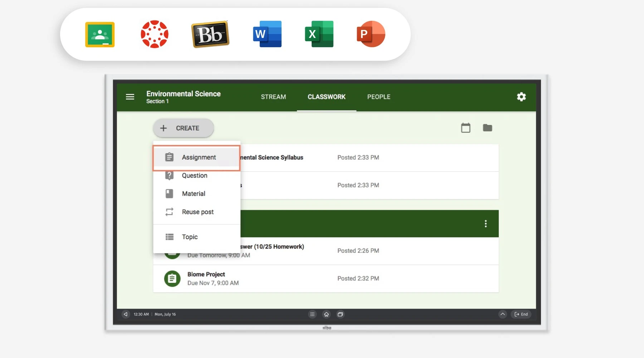644x358 pixels.
Task: Open class settings gear
Action: coord(521,97)
